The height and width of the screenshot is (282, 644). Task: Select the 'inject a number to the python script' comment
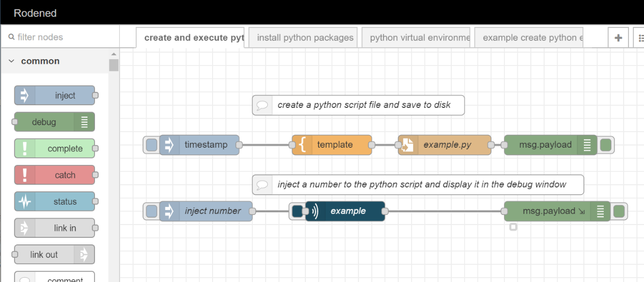[x=418, y=184]
